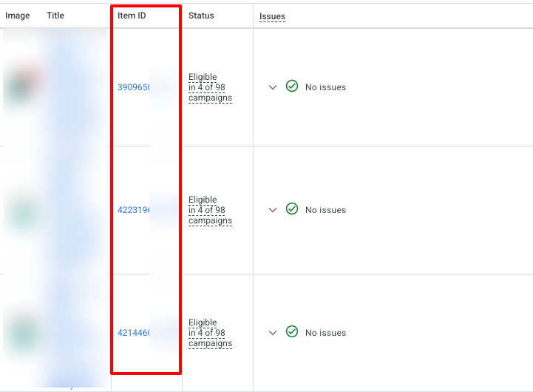
Task: Open item ID link starting 4214460
Action: click(134, 333)
